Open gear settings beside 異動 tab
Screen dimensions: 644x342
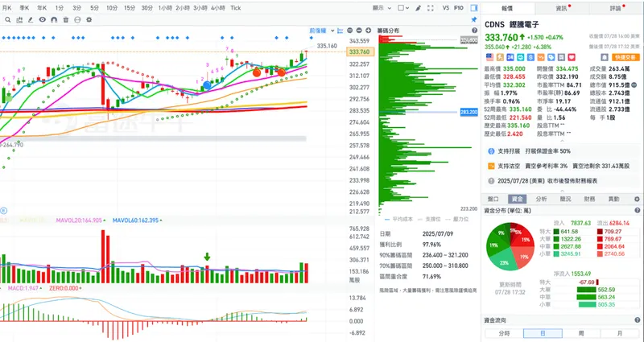click(637, 199)
